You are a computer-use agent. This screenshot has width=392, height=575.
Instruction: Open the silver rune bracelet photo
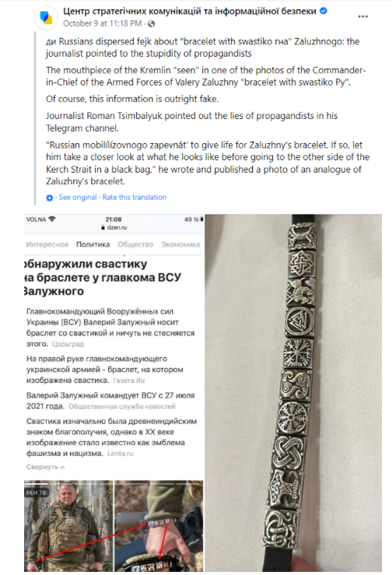[x=293, y=393]
